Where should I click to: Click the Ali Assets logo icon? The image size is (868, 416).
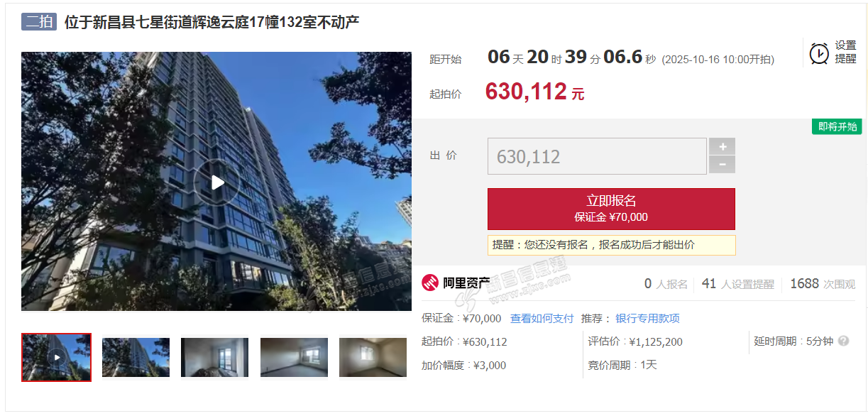[x=431, y=283]
